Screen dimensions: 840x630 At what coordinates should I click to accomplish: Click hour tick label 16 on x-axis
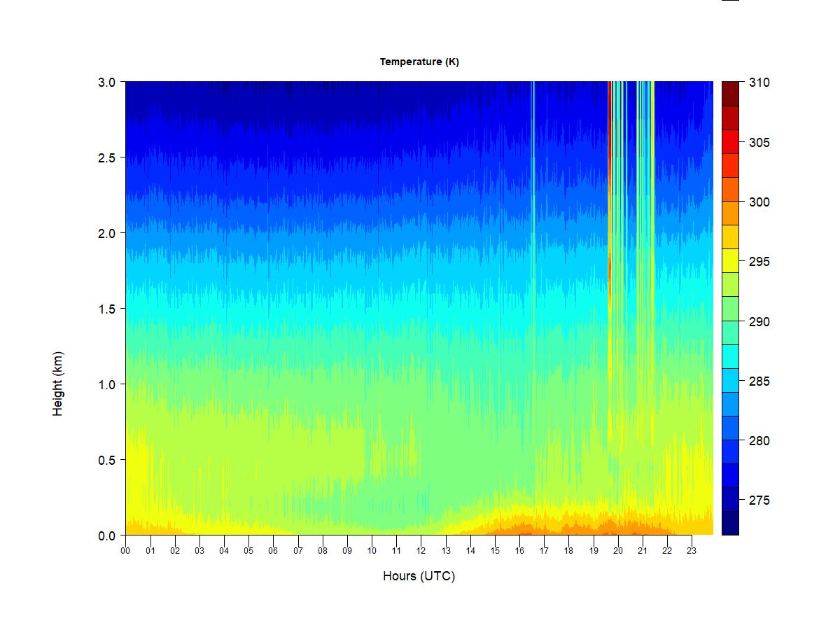coord(519,550)
